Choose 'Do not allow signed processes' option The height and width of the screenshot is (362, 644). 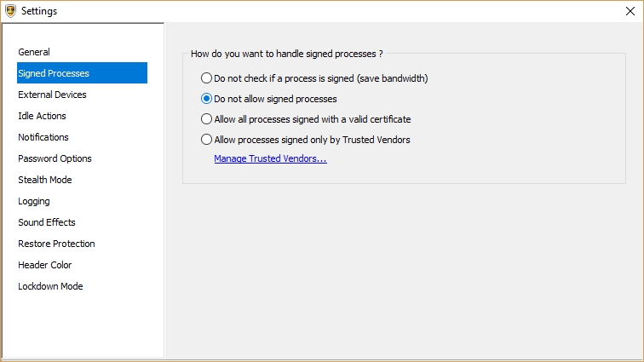206,99
